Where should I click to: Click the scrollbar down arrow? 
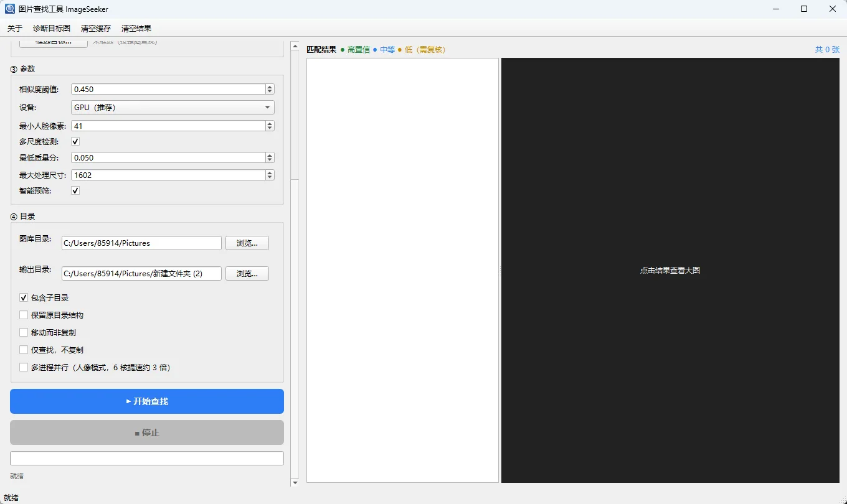(x=295, y=482)
